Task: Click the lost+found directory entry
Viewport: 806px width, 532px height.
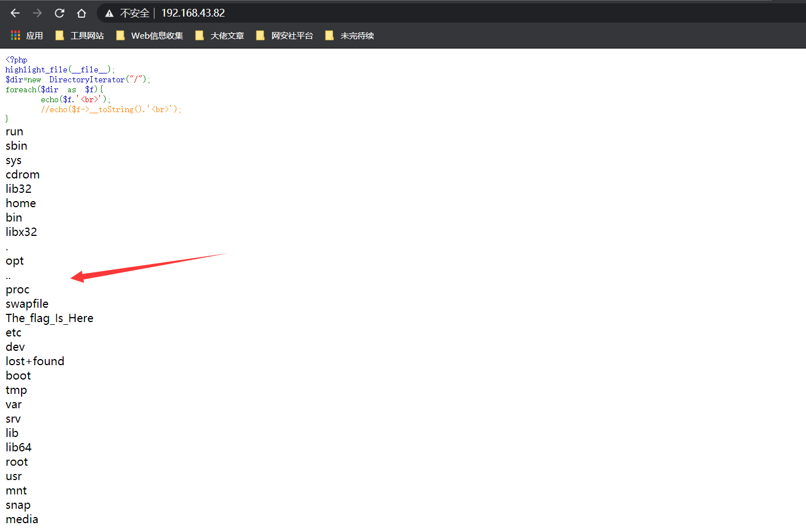Action: (x=35, y=361)
